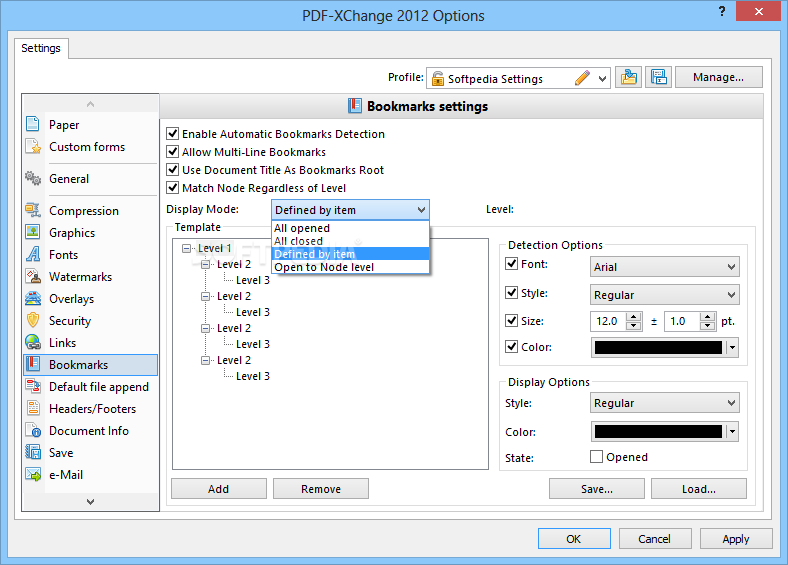Open Paper settings via its page icon

(x=33, y=124)
